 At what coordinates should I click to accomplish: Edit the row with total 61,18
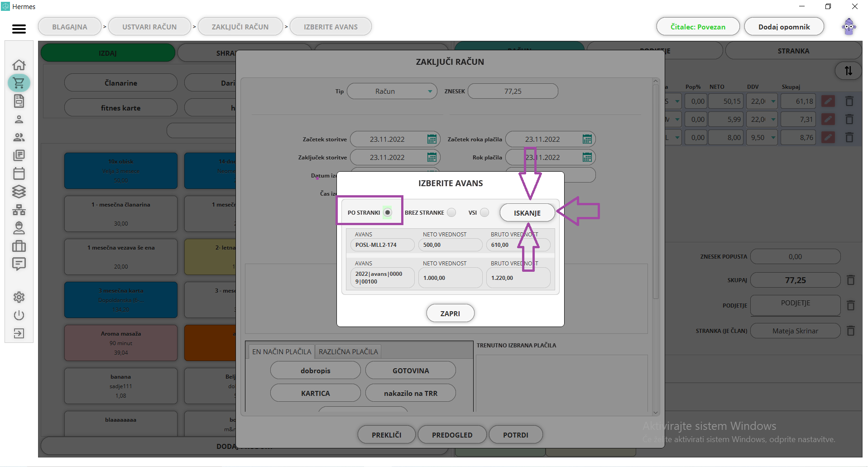pyautogui.click(x=828, y=101)
